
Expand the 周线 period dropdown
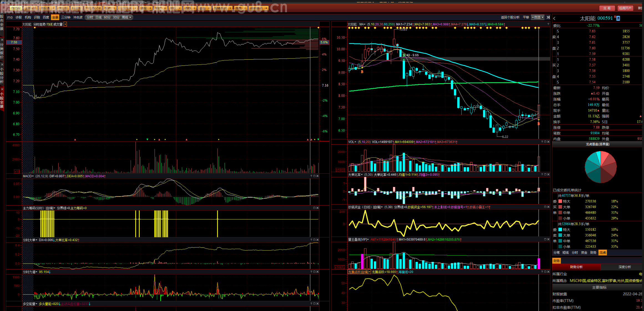pos(127,17)
